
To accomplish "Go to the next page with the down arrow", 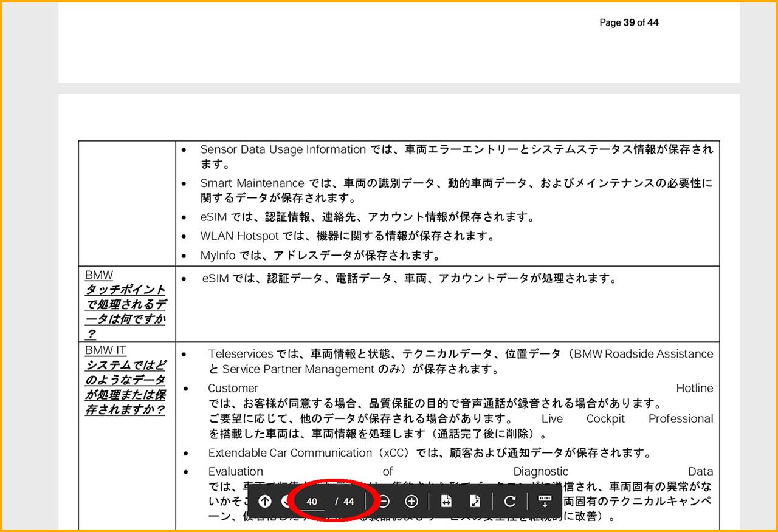I will click(287, 501).
